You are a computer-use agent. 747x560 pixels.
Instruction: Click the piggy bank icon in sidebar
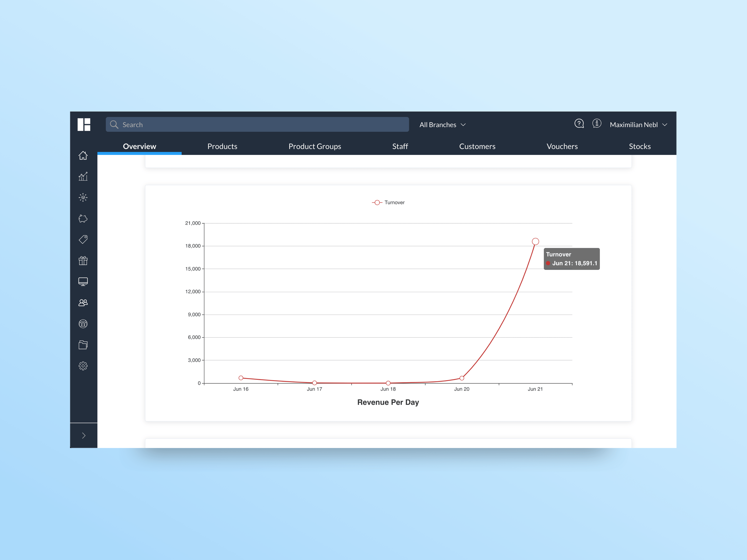coord(83,219)
